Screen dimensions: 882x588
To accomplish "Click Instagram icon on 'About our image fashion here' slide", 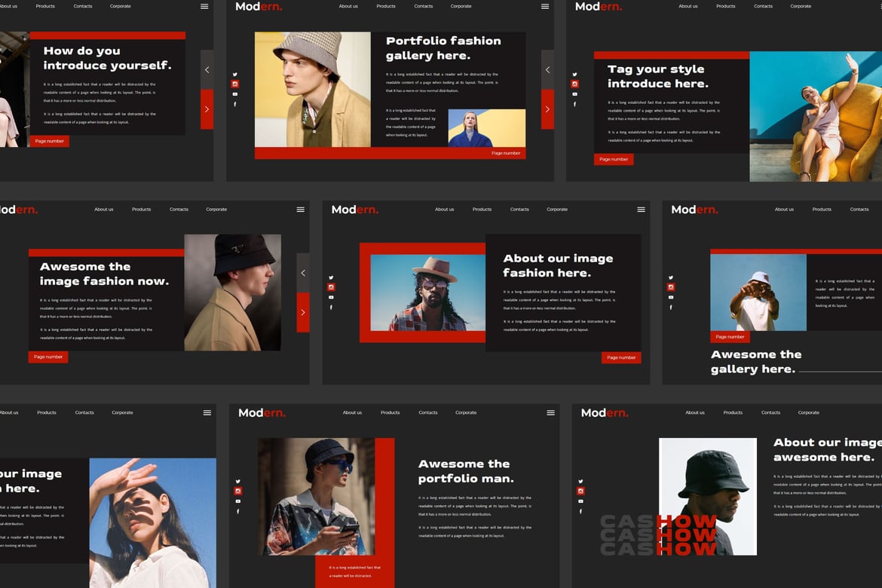I will point(331,287).
